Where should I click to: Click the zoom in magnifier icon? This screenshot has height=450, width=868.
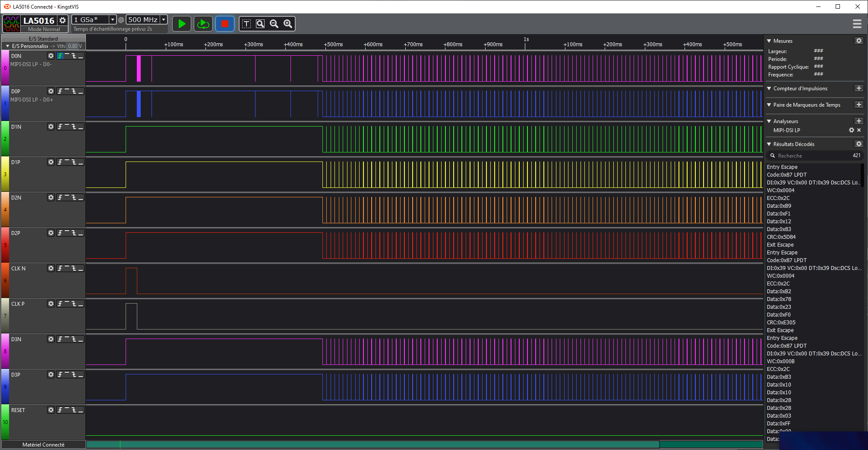click(x=288, y=24)
